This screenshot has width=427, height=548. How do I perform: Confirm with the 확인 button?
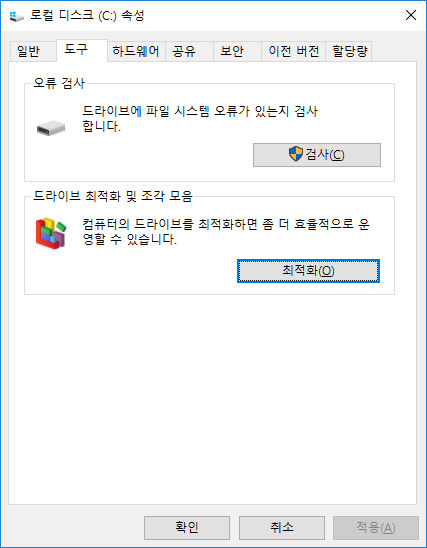coord(187,527)
